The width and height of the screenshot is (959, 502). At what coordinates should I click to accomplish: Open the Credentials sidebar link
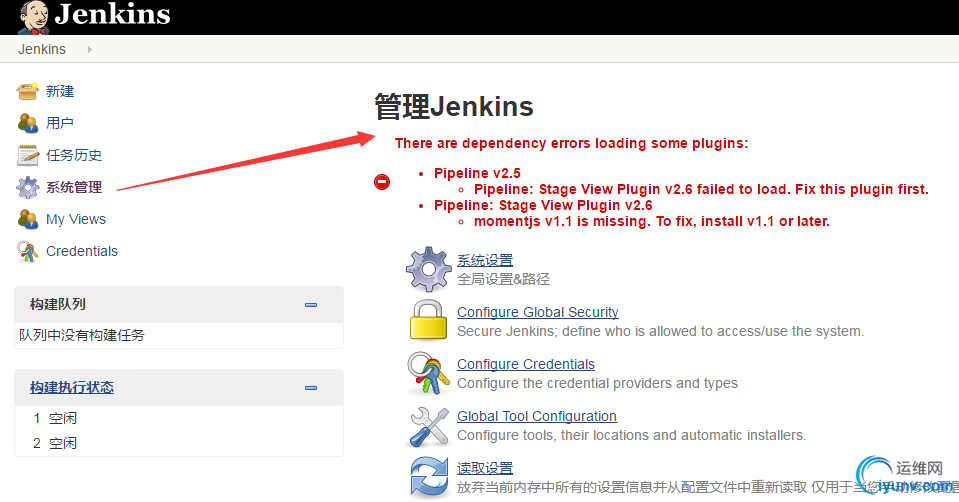click(x=82, y=251)
